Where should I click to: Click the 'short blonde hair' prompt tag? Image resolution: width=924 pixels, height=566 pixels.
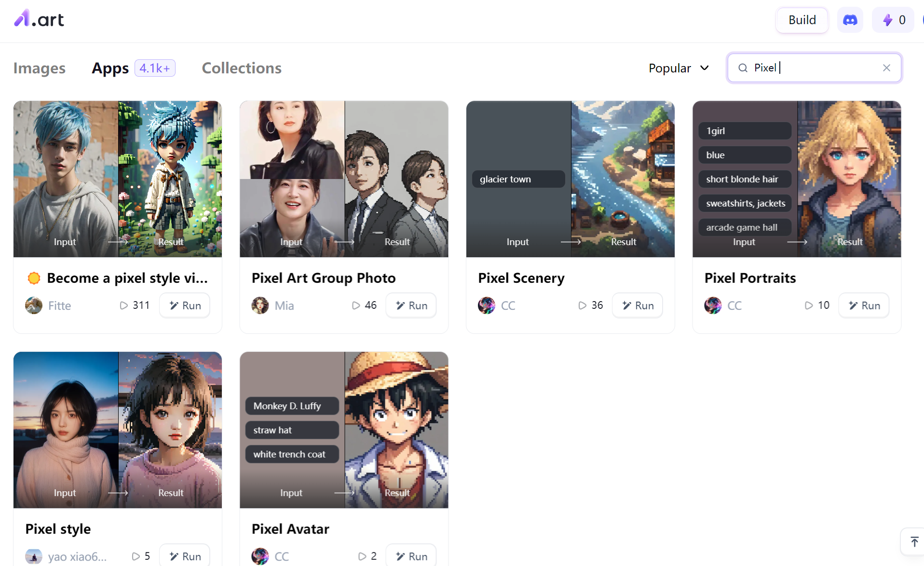click(745, 179)
